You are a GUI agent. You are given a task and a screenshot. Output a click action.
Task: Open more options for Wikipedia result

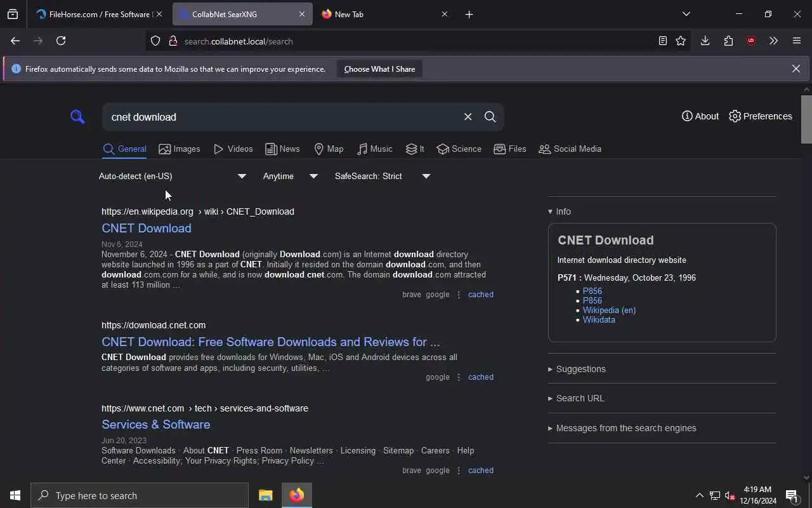click(459, 295)
